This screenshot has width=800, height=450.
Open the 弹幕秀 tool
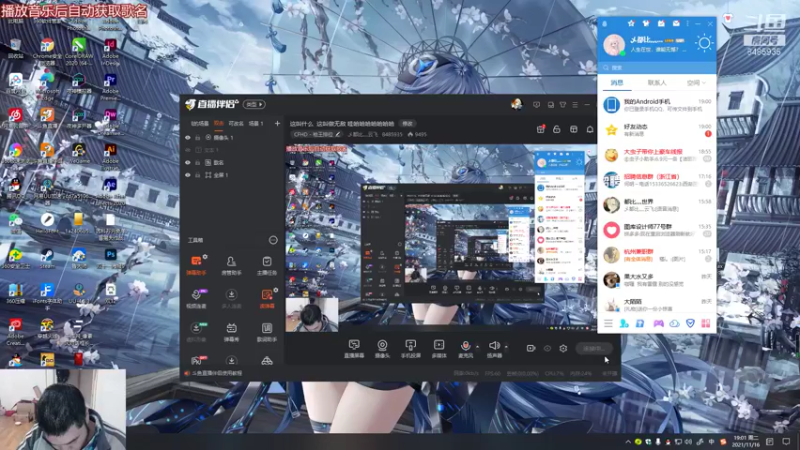click(x=231, y=332)
